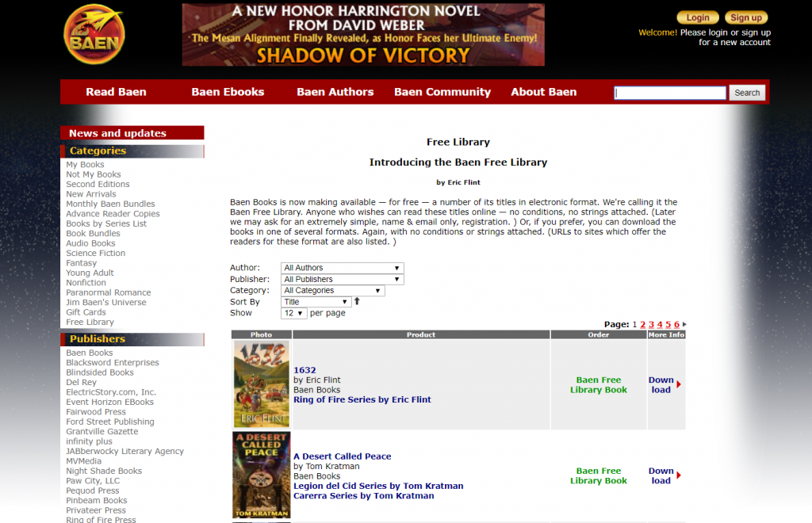
Task: Open the Read Baen menu
Action: pos(116,92)
